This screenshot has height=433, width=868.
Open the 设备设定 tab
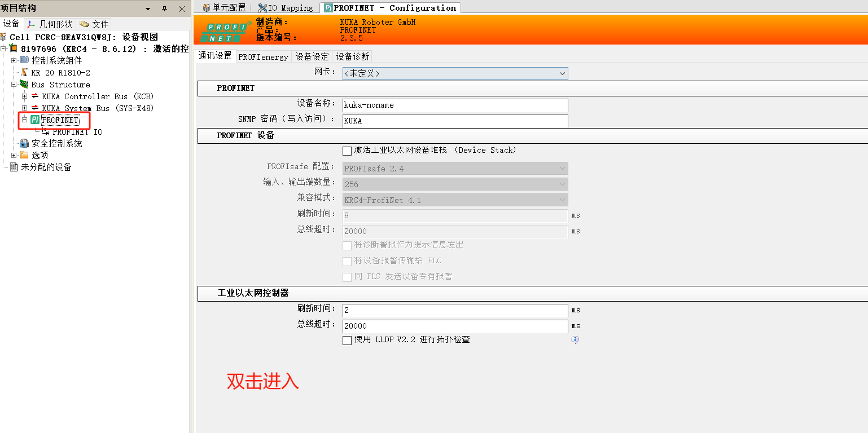coord(312,56)
